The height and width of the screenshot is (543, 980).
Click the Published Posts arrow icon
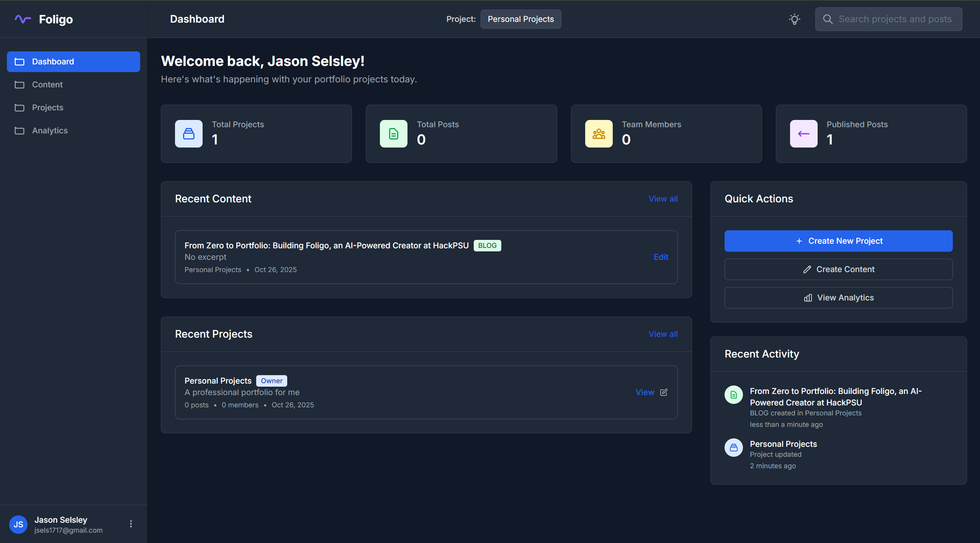tap(803, 134)
